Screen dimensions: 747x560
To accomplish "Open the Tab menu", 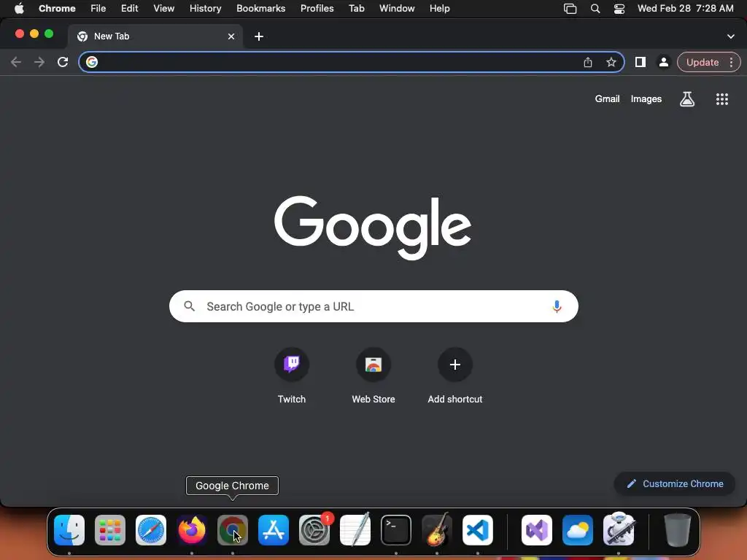I will tap(356, 8).
